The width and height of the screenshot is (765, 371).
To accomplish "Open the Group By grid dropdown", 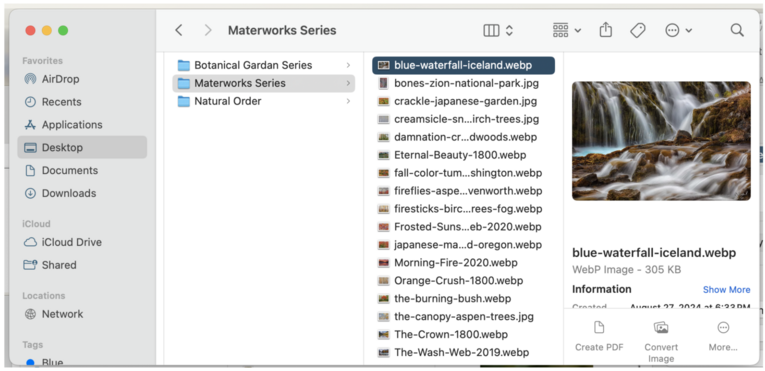I will tap(566, 30).
